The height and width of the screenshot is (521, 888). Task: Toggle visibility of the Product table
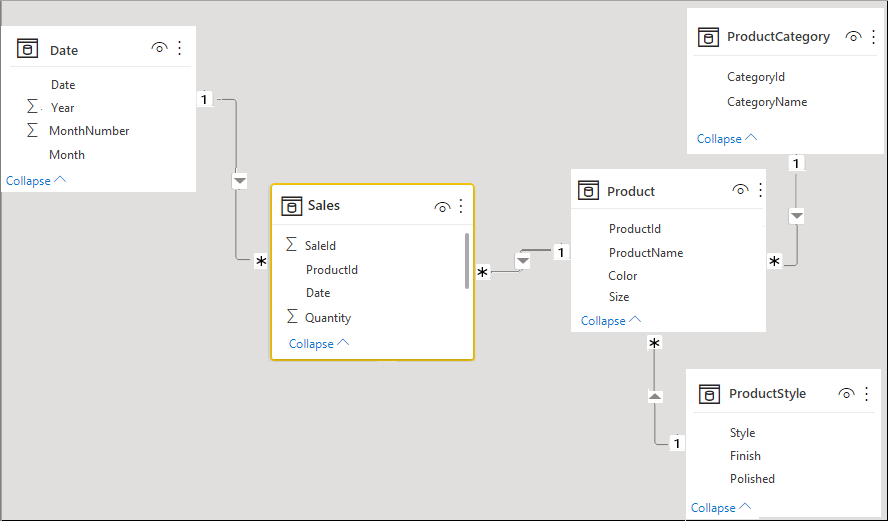(x=740, y=190)
